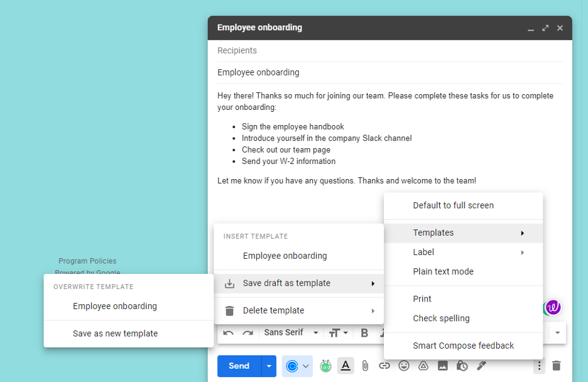Viewport: 588px width, 382px height.
Task: Choose Plain text mode from menu
Action: [463, 272]
